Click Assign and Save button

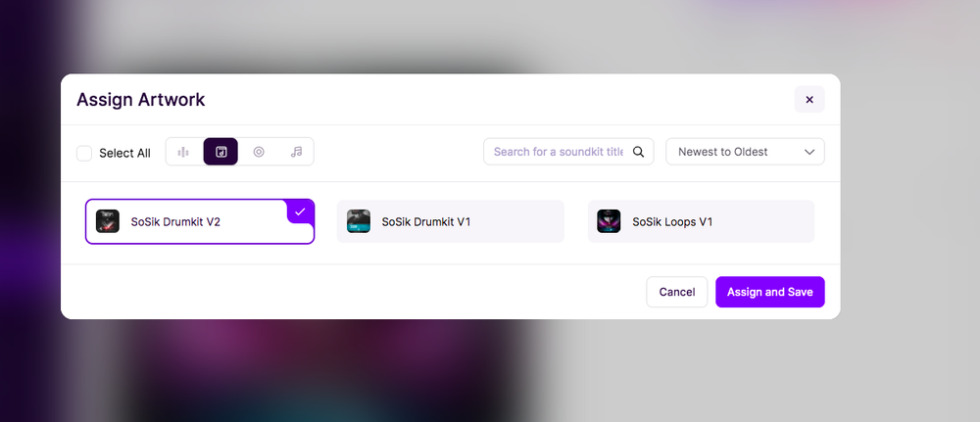point(770,292)
